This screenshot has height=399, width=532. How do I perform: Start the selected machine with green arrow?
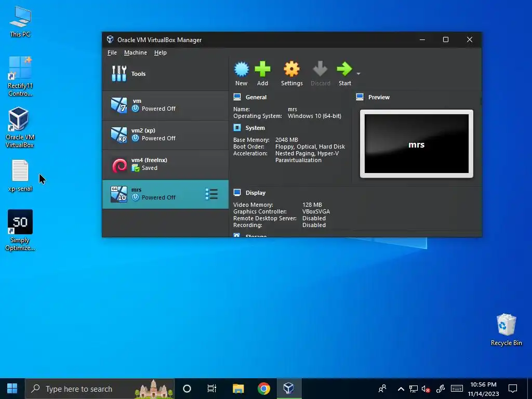(x=344, y=69)
